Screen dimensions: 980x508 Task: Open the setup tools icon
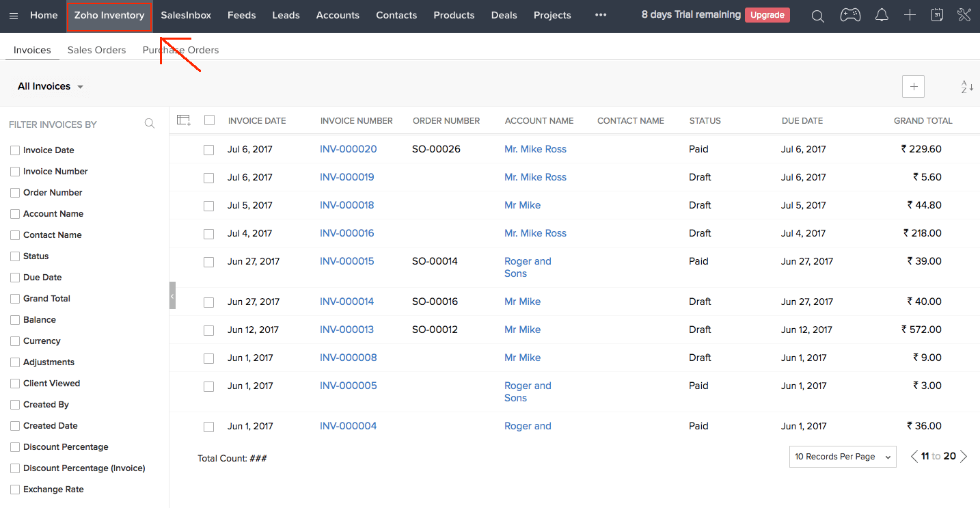pos(964,15)
